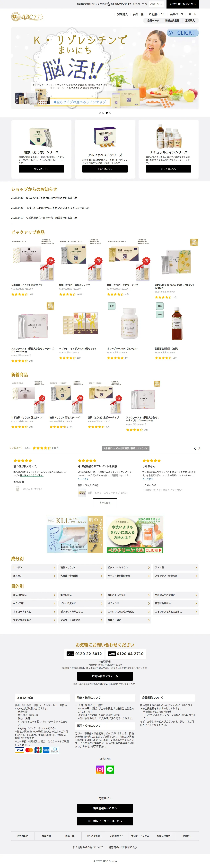Go to next review with right arrow
The image size is (210, 868).
click(x=199, y=448)
